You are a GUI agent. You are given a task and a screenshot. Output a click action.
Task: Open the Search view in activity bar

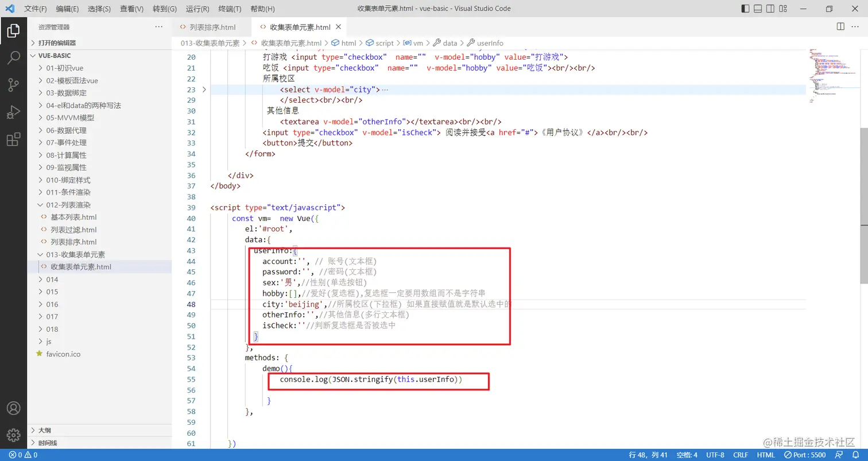[13, 57]
